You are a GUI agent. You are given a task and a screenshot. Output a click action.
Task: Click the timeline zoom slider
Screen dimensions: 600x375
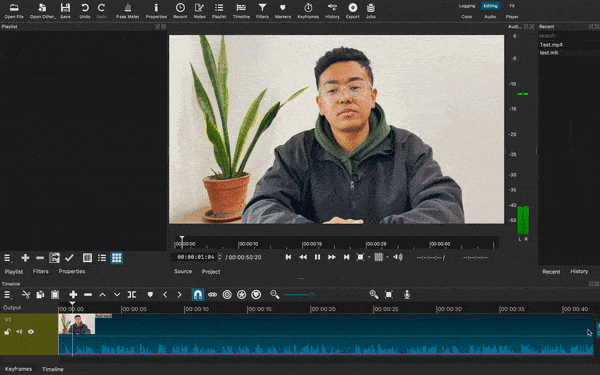click(x=300, y=295)
